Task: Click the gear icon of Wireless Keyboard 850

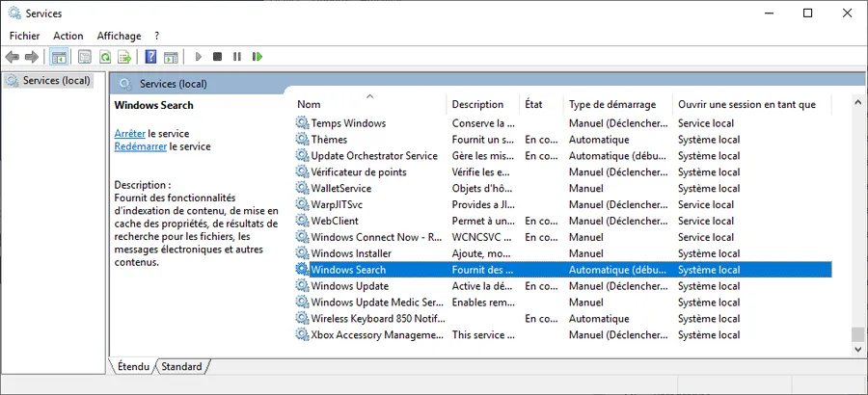Action: point(302,319)
